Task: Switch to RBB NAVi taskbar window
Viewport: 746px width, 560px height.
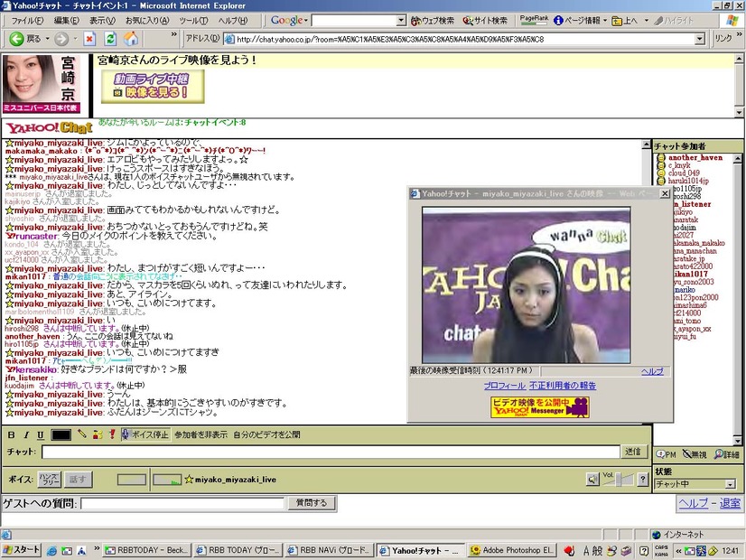Action: click(329, 550)
